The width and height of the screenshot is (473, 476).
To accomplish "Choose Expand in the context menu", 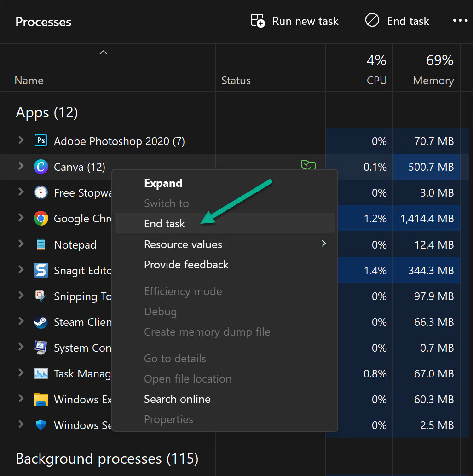I will pos(225,183).
